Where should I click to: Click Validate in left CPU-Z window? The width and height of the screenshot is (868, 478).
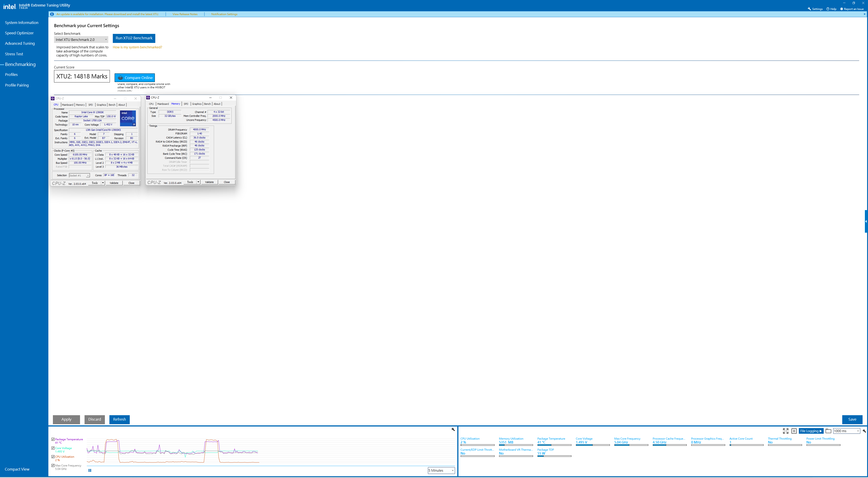[x=114, y=183]
